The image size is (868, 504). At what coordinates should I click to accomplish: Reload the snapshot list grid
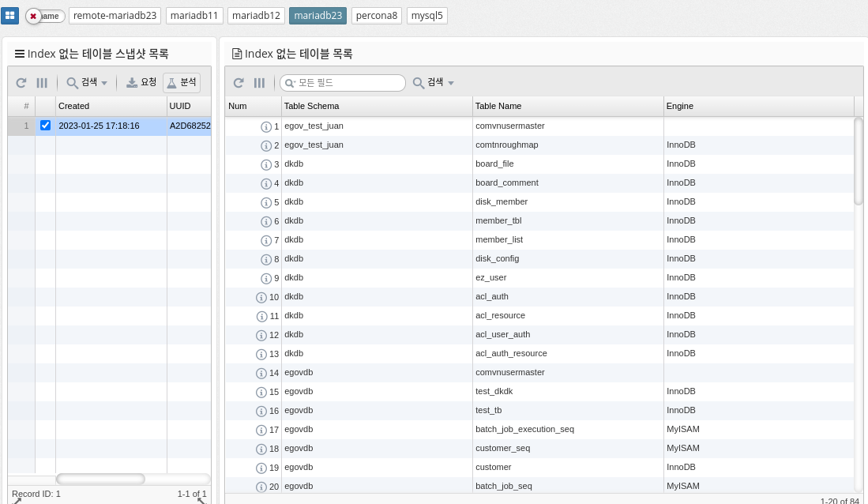tap(21, 83)
